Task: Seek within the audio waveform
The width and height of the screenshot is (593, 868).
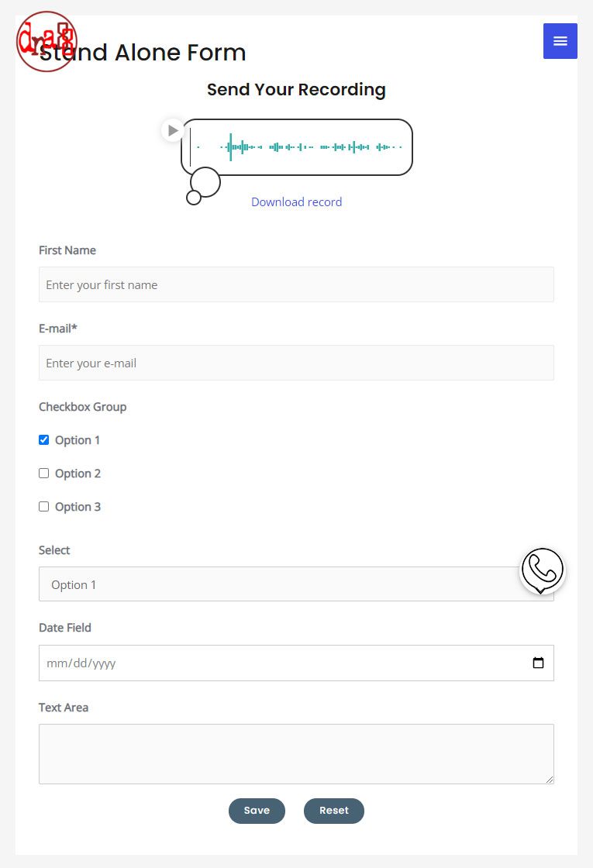Action: tap(299, 147)
